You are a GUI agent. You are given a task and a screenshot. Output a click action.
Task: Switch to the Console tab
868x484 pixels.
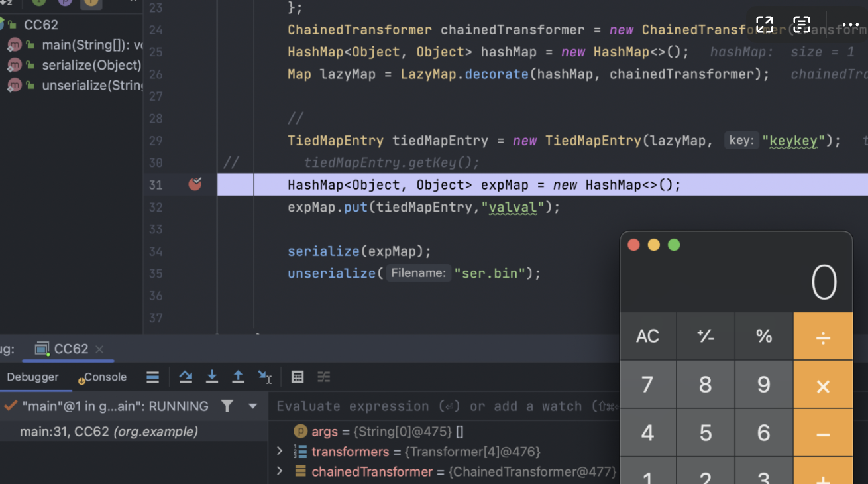[x=104, y=377]
